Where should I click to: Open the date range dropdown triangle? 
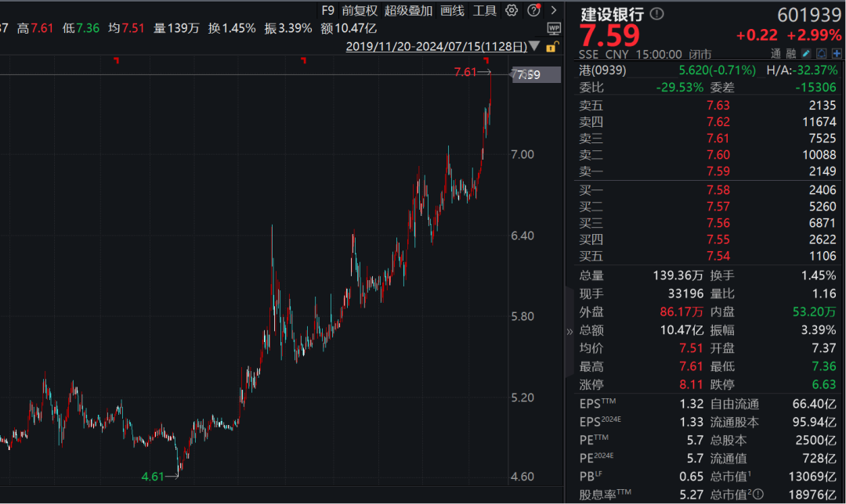point(535,46)
